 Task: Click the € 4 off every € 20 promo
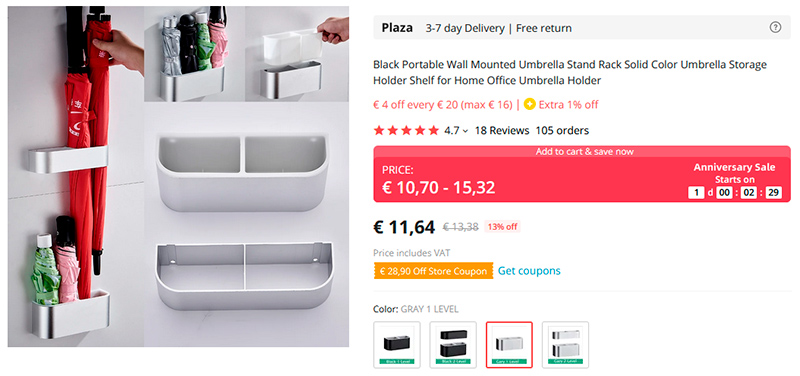tap(442, 105)
